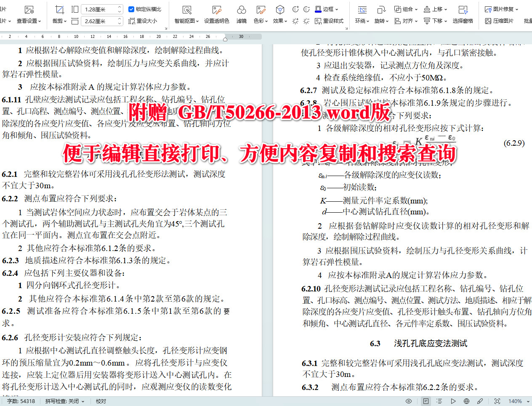
Task: Click the fit-page zoom icon in status bar
Action: [497, 401]
